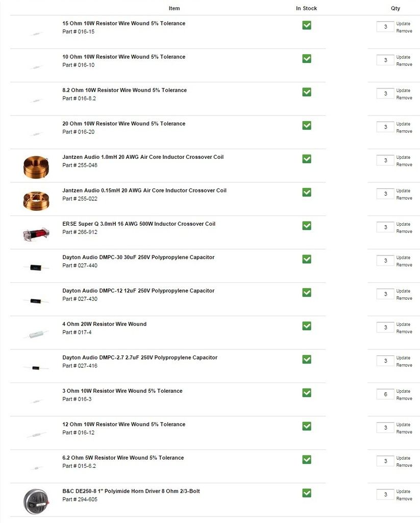Open the ERSE Super Q inductor product image
Image resolution: width=420 pixels, height=523 pixels.
pyautogui.click(x=36, y=234)
